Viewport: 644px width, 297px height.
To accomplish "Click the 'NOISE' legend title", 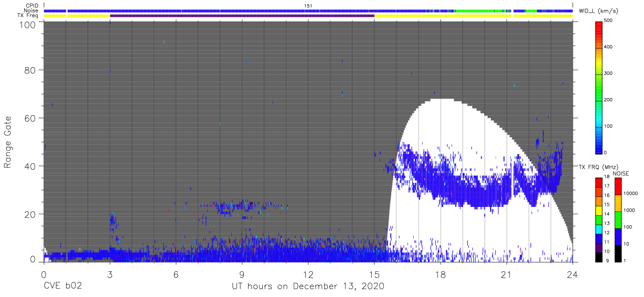I will pos(618,173).
